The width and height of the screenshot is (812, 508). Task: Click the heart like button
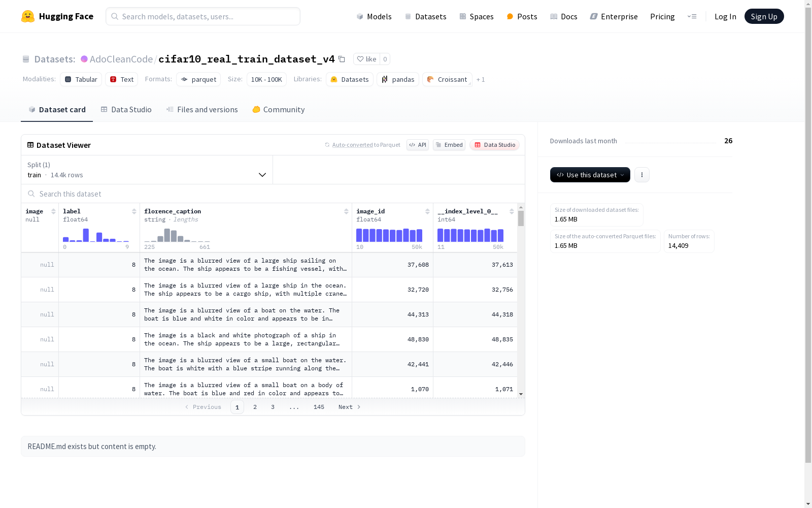366,59
